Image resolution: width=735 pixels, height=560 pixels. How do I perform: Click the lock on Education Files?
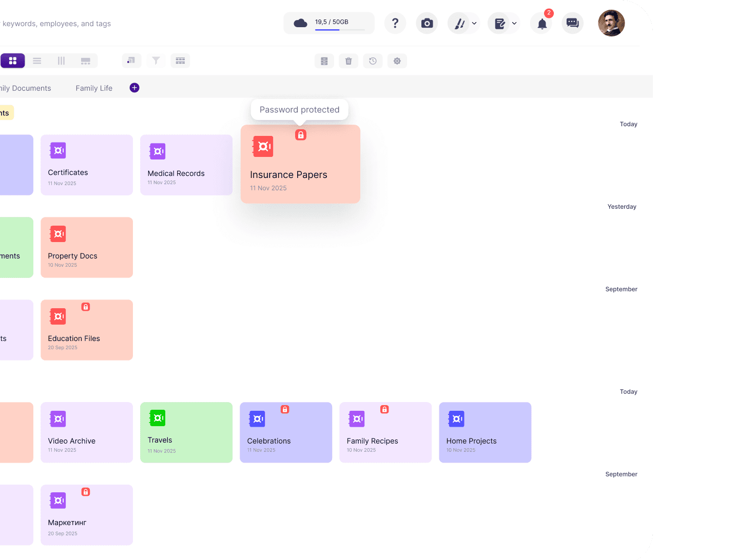tap(86, 307)
